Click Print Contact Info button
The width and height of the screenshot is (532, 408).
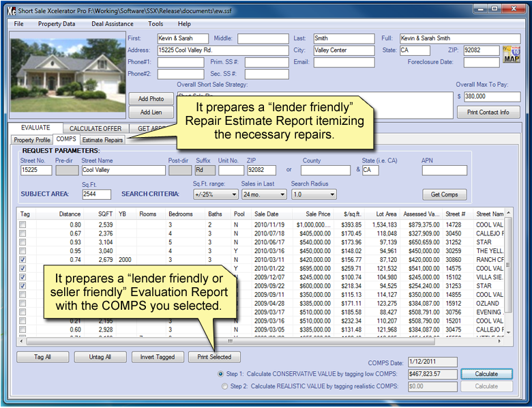pyautogui.click(x=488, y=112)
